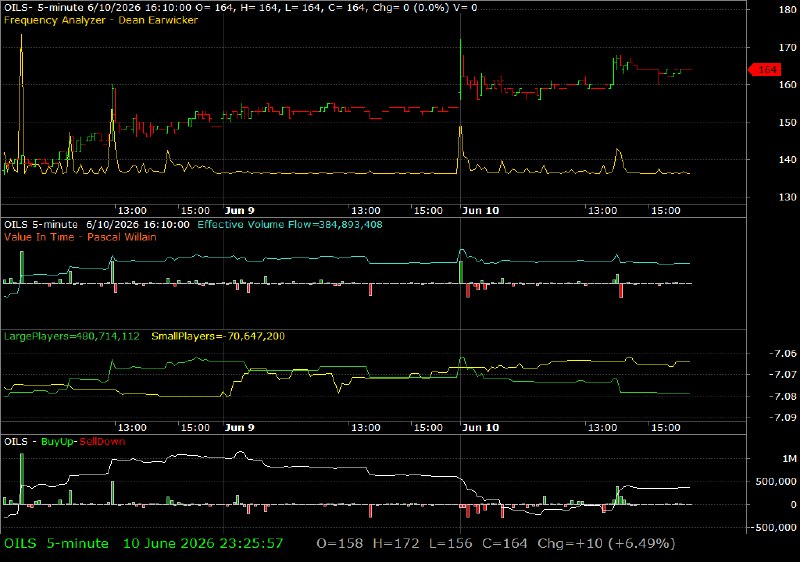This screenshot has height=562, width=800.
Task: Click the 180 price axis label
Action: coord(788,9)
